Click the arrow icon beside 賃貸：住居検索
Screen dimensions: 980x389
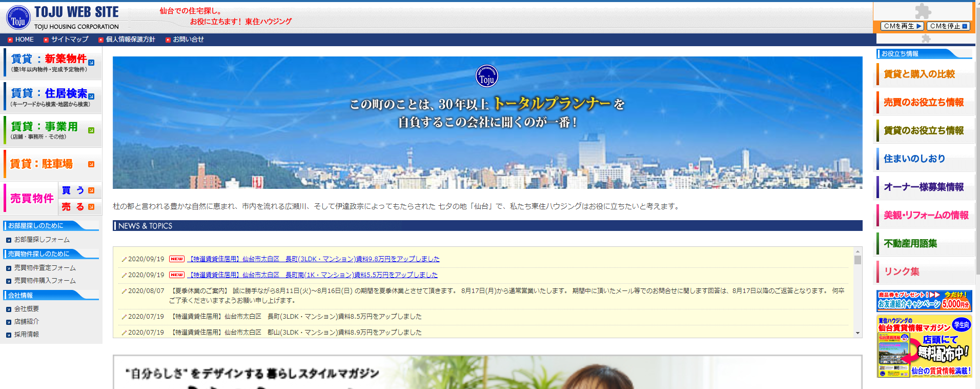pos(91,96)
